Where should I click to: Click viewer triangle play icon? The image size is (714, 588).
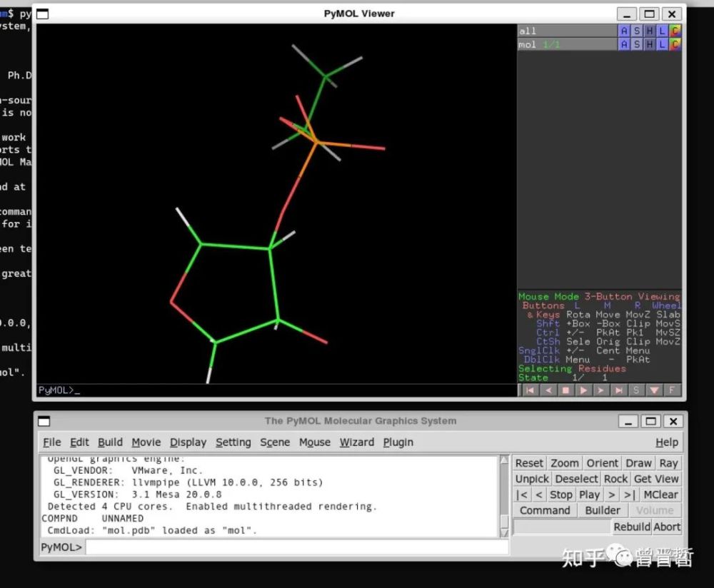583,390
